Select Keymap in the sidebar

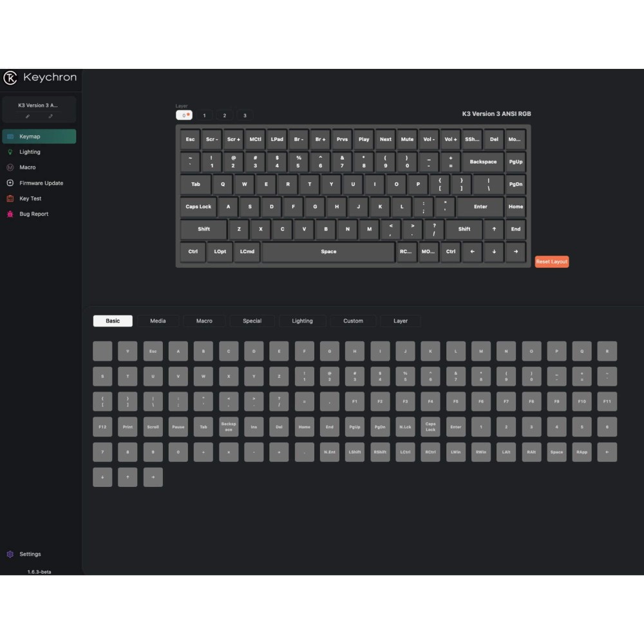click(x=39, y=137)
